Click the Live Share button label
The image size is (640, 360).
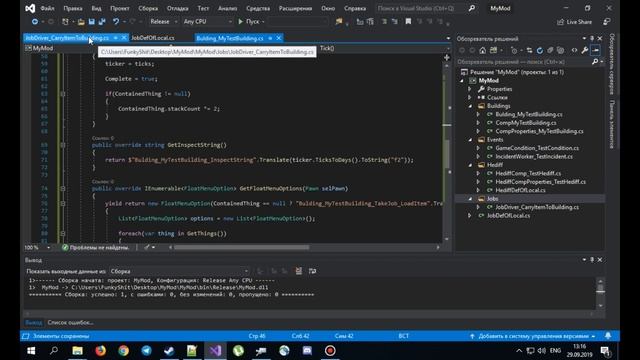pyautogui.click(x=579, y=22)
